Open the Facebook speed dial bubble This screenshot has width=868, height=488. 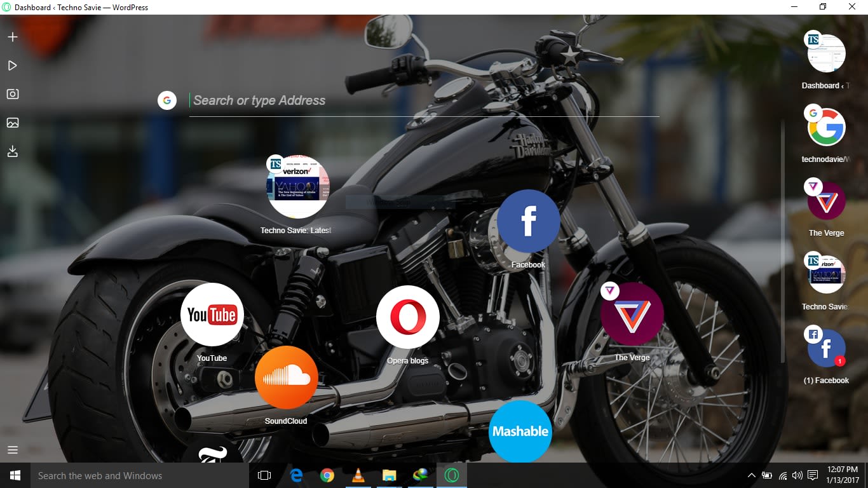[529, 221]
